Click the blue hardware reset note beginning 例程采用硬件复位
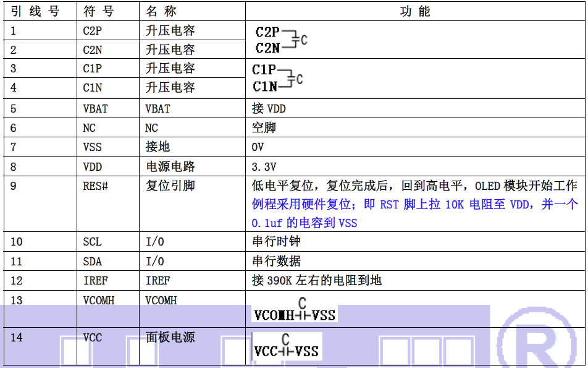 pyautogui.click(x=414, y=204)
